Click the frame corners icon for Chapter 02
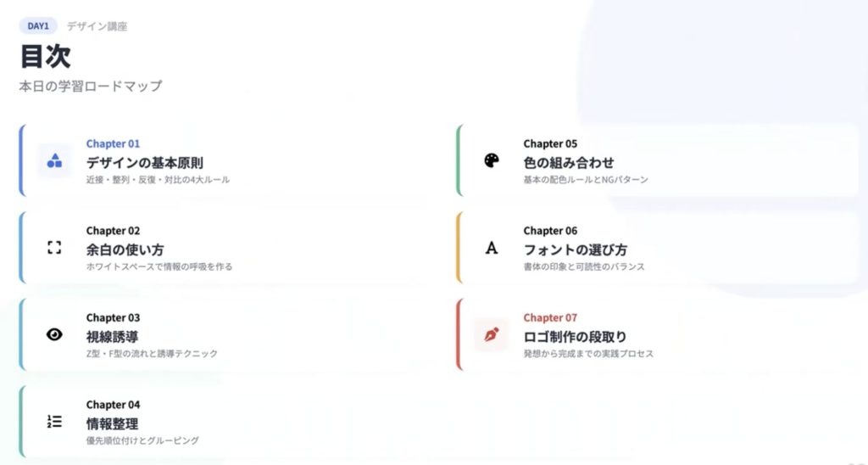The image size is (868, 465). (x=54, y=248)
